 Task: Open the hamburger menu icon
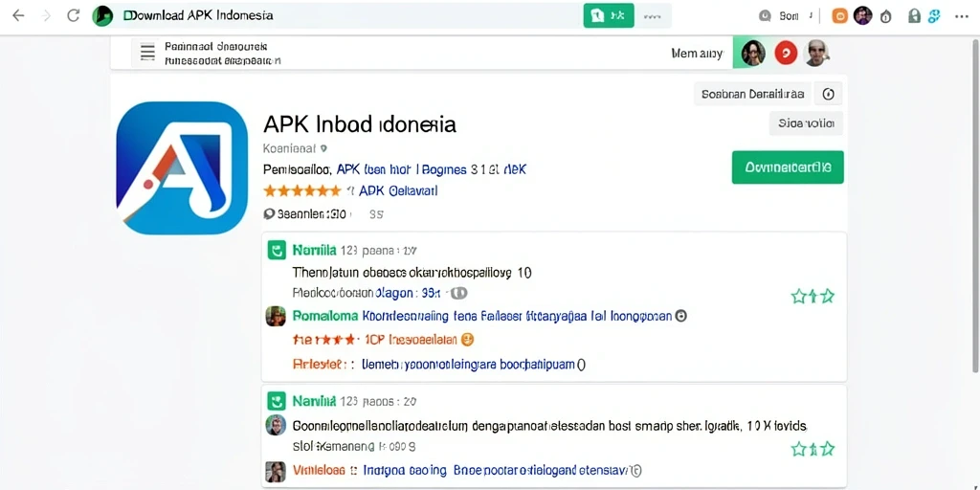147,52
